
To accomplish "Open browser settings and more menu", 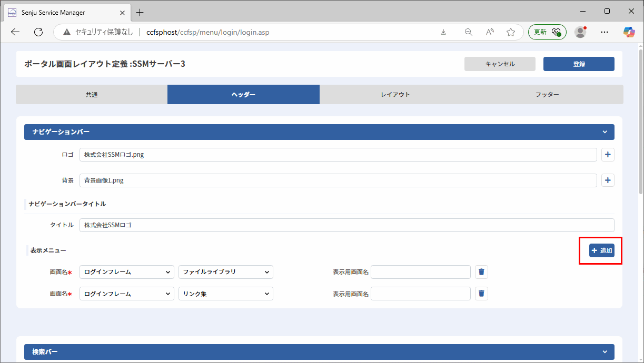I will [x=605, y=32].
